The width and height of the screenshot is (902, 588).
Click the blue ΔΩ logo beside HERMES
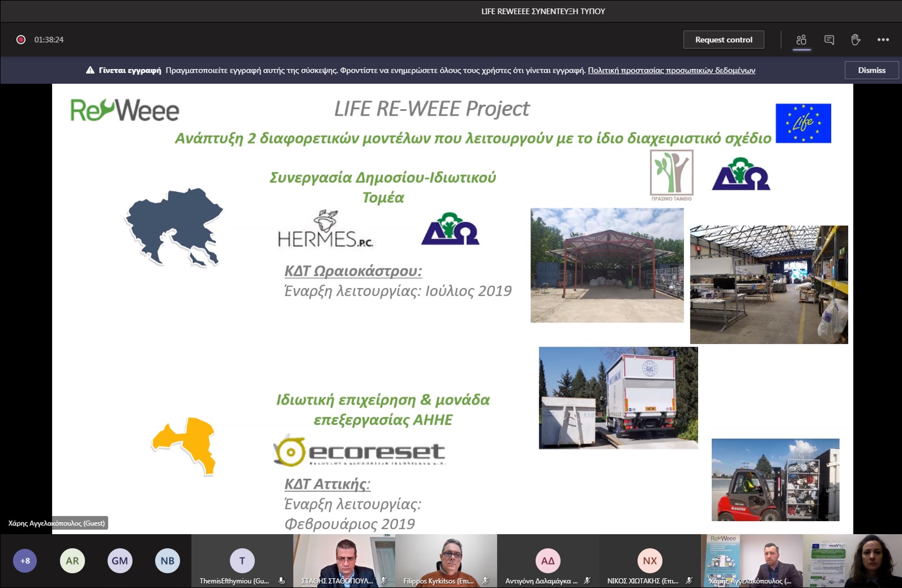450,229
